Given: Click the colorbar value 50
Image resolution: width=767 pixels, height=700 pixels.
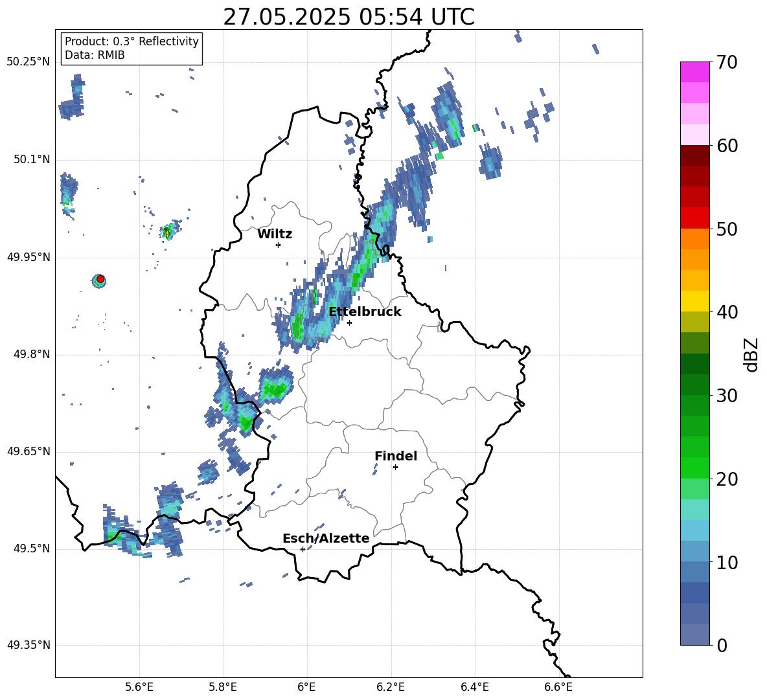Looking at the screenshot, I should 726,229.
